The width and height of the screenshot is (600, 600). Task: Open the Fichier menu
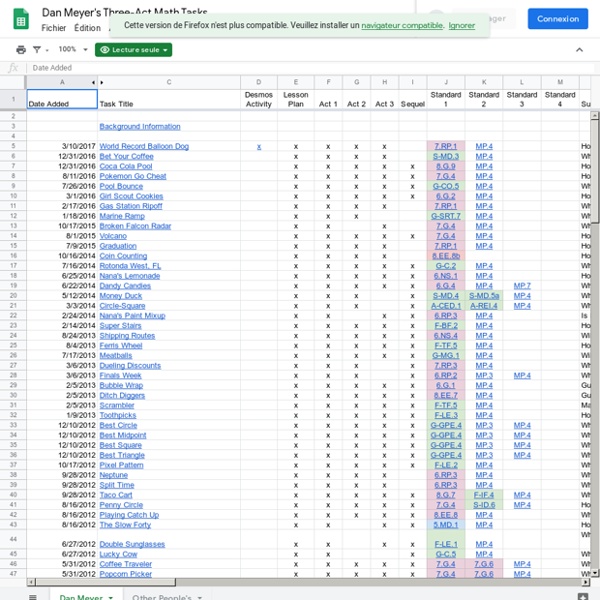click(54, 28)
